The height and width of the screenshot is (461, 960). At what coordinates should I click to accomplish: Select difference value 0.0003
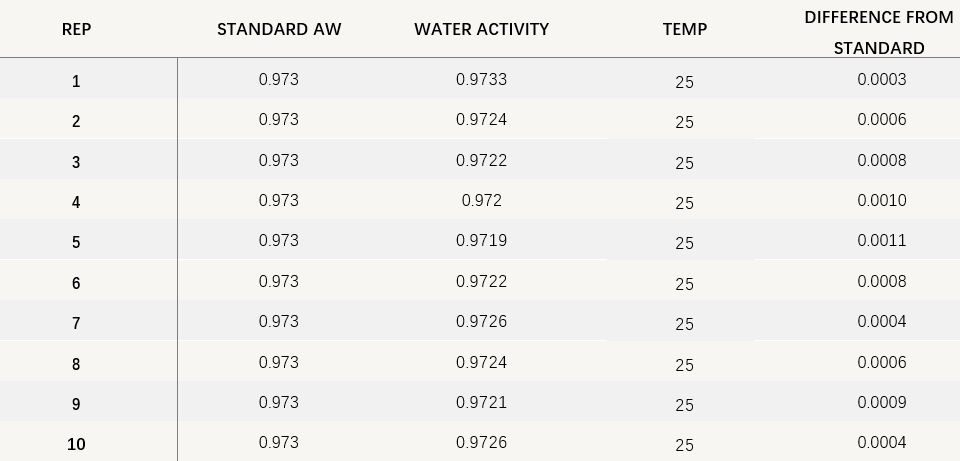(881, 79)
